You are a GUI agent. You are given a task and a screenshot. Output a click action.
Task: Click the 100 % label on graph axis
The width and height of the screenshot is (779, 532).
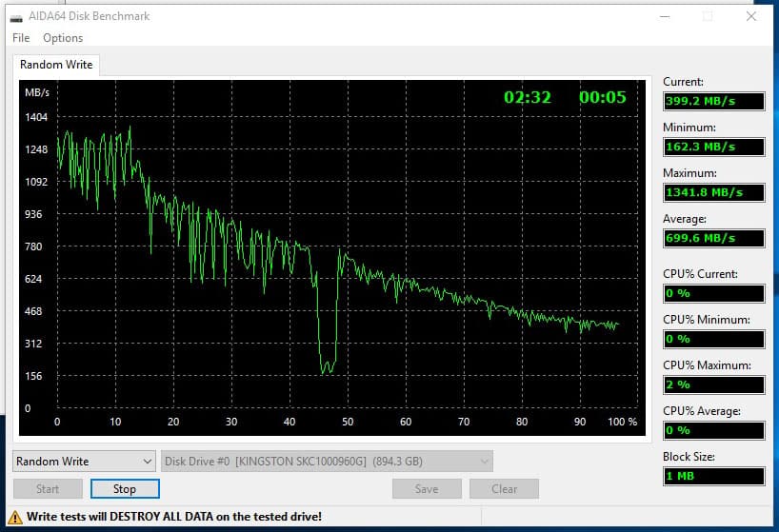click(622, 422)
